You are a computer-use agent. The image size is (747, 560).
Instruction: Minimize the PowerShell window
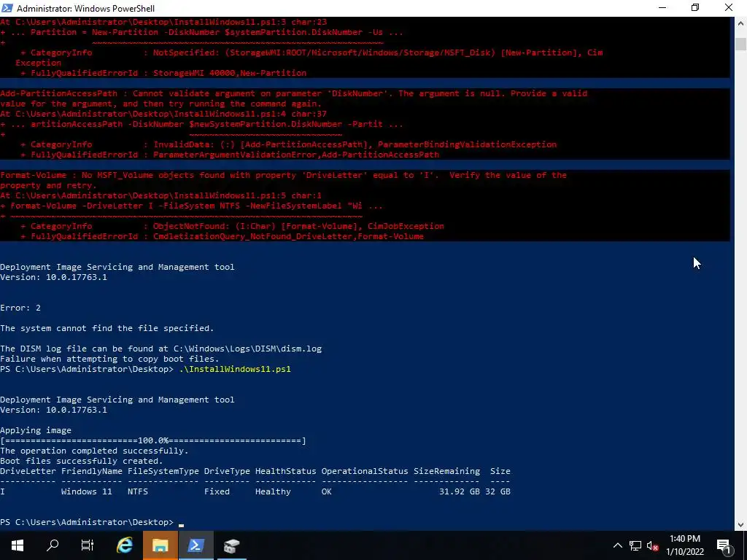tap(662, 7)
